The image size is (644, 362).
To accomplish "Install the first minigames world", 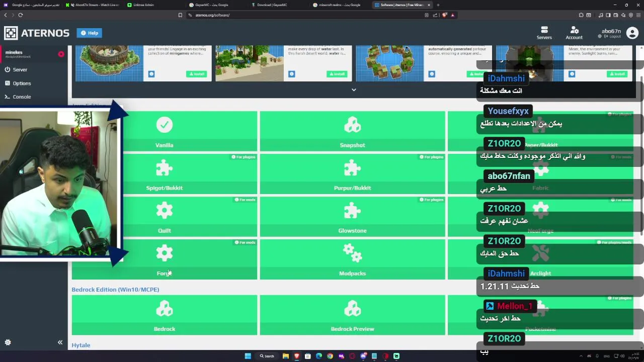I will click(x=197, y=74).
